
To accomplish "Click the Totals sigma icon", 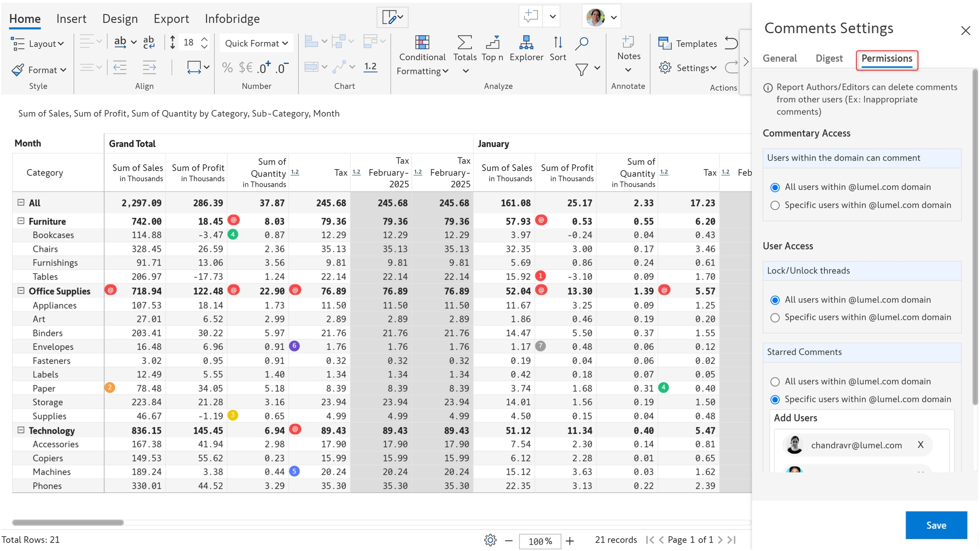I will pyautogui.click(x=464, y=43).
